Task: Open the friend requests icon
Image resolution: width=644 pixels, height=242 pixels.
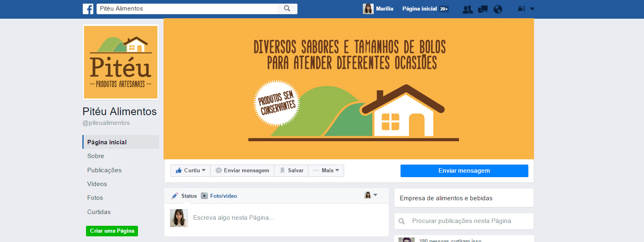Action: coord(467,9)
